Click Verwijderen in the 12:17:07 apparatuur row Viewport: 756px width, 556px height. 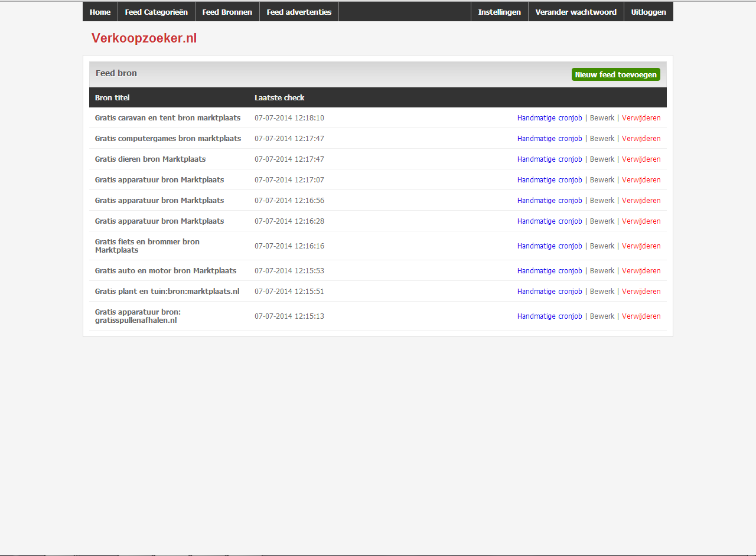(641, 180)
